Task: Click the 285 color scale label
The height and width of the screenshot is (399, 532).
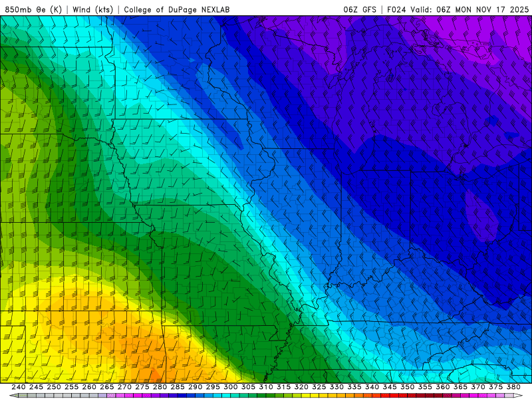Action: click(x=178, y=387)
